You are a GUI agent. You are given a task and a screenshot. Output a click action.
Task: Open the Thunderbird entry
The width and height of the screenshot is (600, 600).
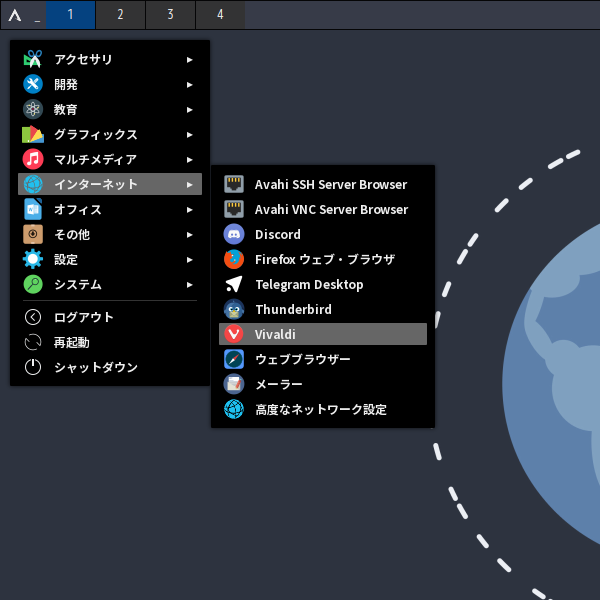click(x=323, y=309)
